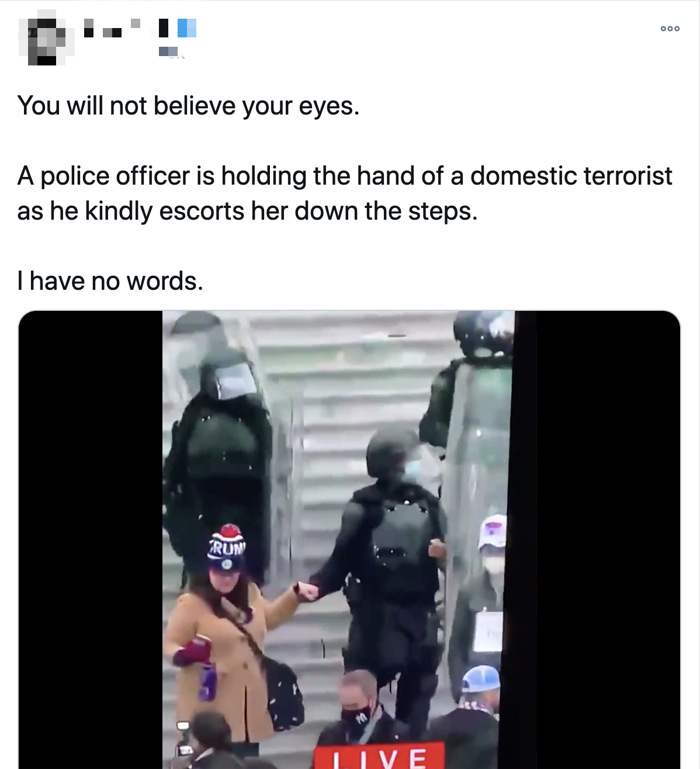The height and width of the screenshot is (769, 700).
Task: Open the author's blurred display name
Action: click(140, 28)
